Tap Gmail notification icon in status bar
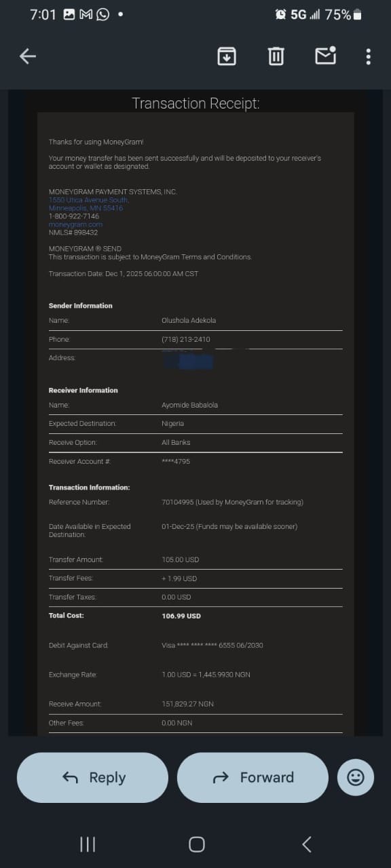 point(86,14)
